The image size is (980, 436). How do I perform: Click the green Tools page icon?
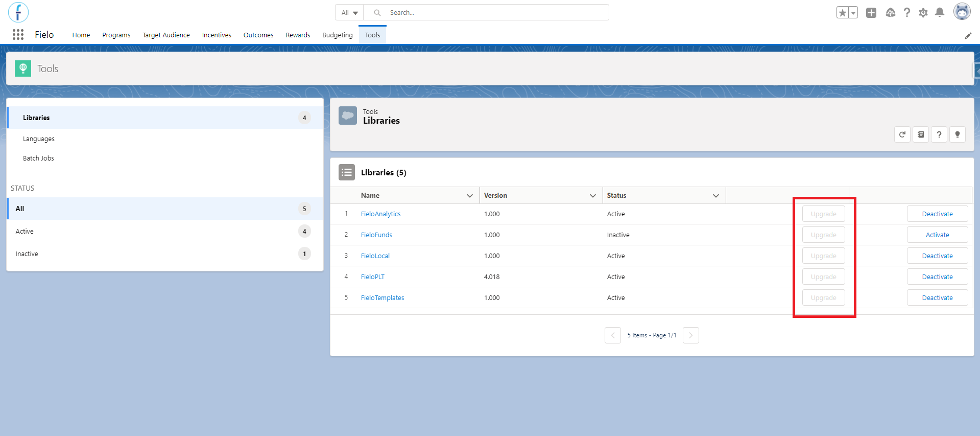coord(23,68)
